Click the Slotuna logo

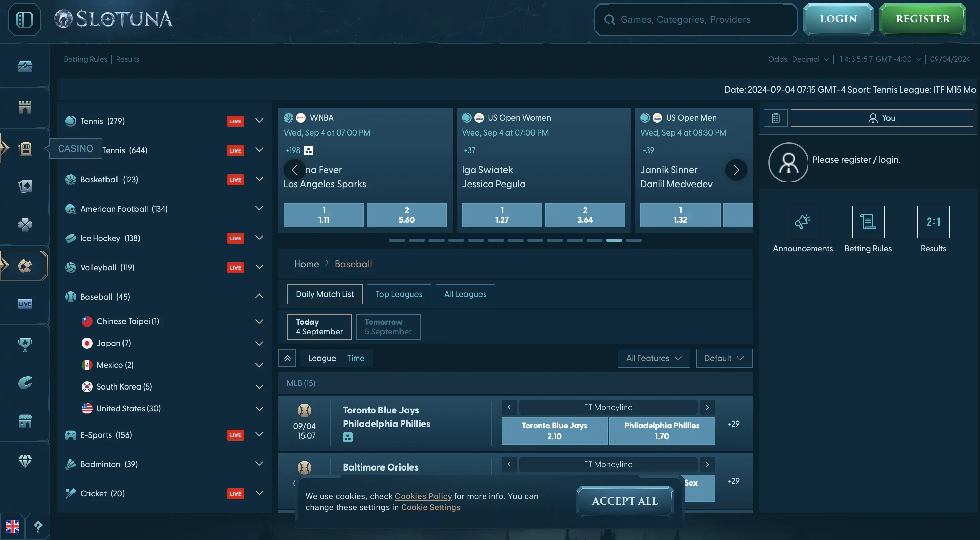113,19
